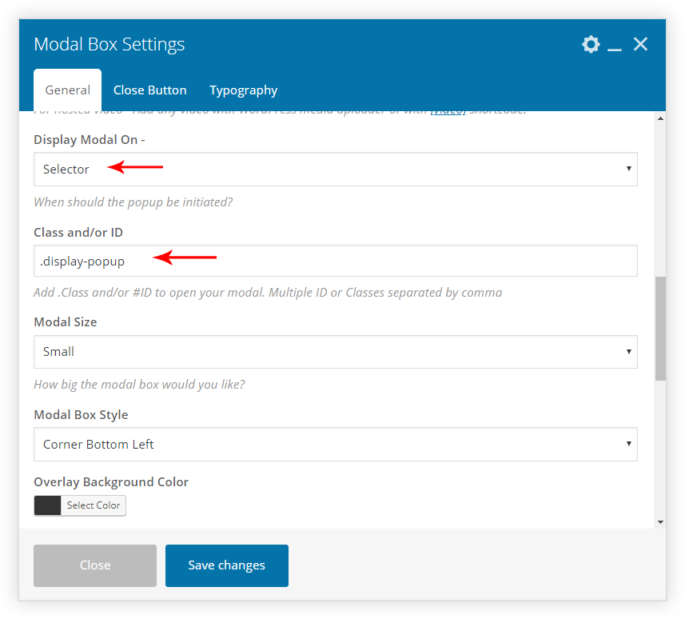
Task: Expand the Modal Box Style dropdown
Action: point(335,444)
